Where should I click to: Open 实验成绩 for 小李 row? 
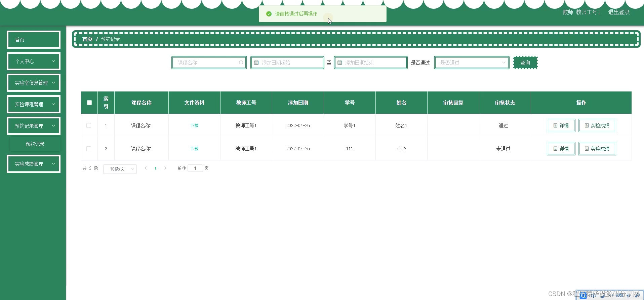pos(597,149)
